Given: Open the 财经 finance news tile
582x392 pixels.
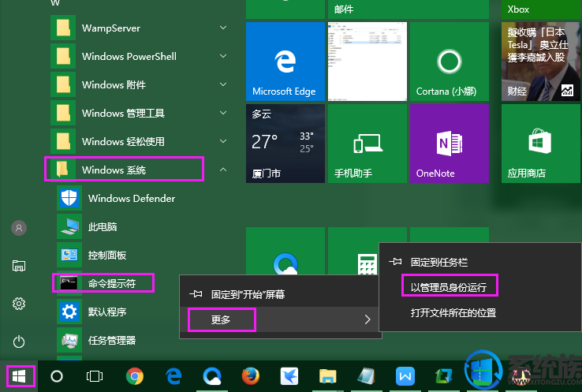Looking at the screenshot, I should click(541, 62).
